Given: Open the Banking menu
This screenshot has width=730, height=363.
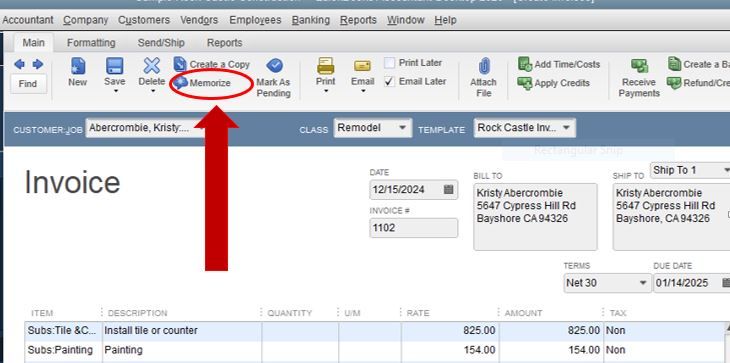Looking at the screenshot, I should coord(311,20).
